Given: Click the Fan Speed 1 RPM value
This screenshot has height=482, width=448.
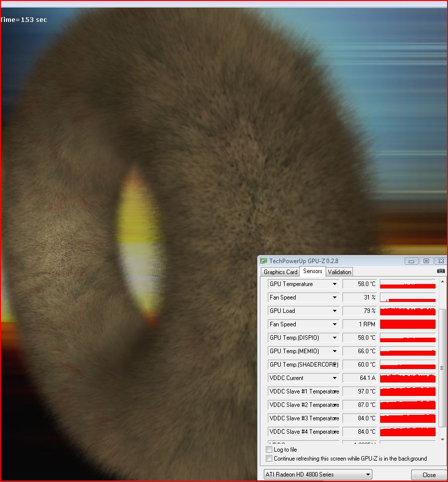Looking at the screenshot, I should coord(360,324).
